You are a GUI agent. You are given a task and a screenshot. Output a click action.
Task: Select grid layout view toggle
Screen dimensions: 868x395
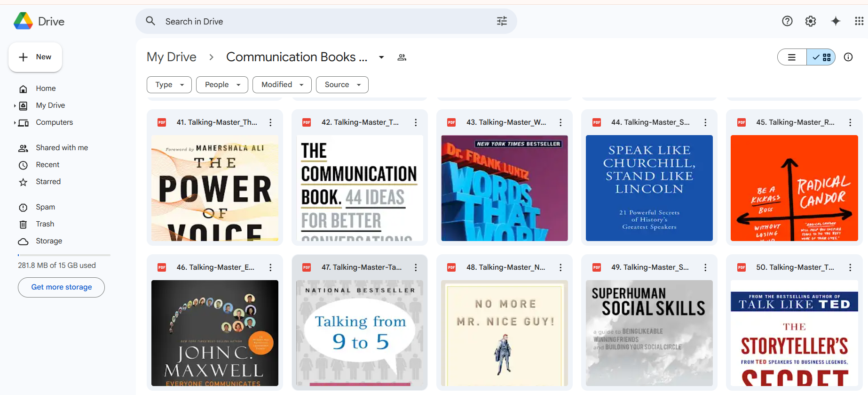821,57
